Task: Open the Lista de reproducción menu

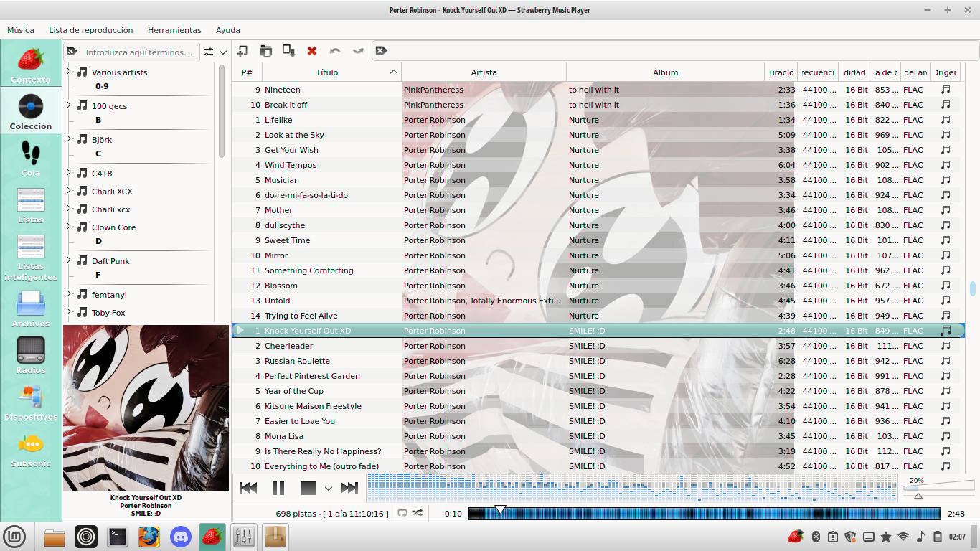Action: (91, 30)
